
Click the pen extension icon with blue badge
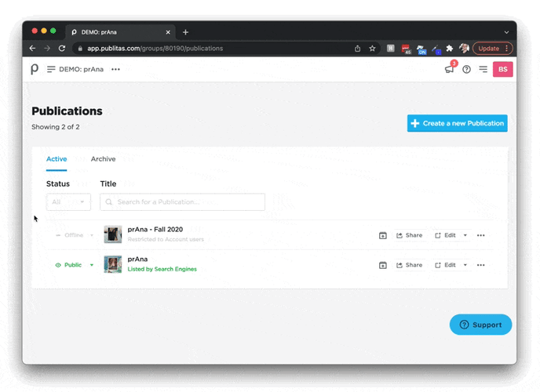click(x=436, y=49)
